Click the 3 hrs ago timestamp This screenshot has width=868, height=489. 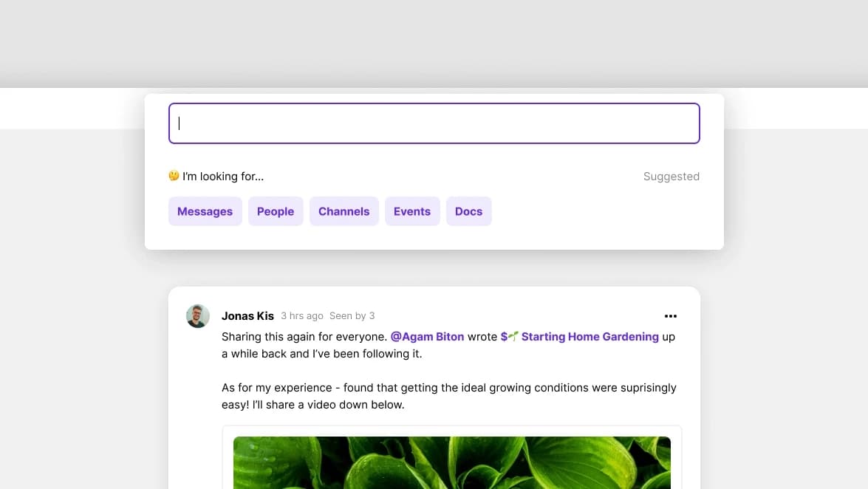[x=301, y=316]
